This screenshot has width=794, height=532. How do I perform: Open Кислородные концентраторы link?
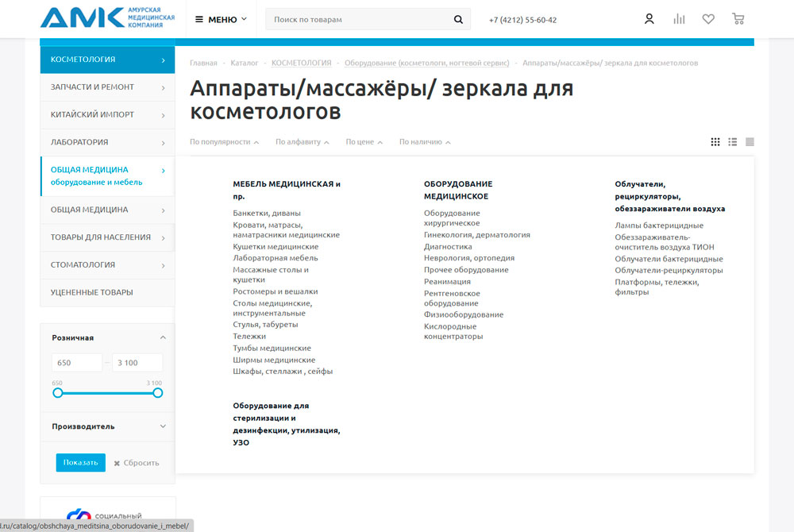453,331
